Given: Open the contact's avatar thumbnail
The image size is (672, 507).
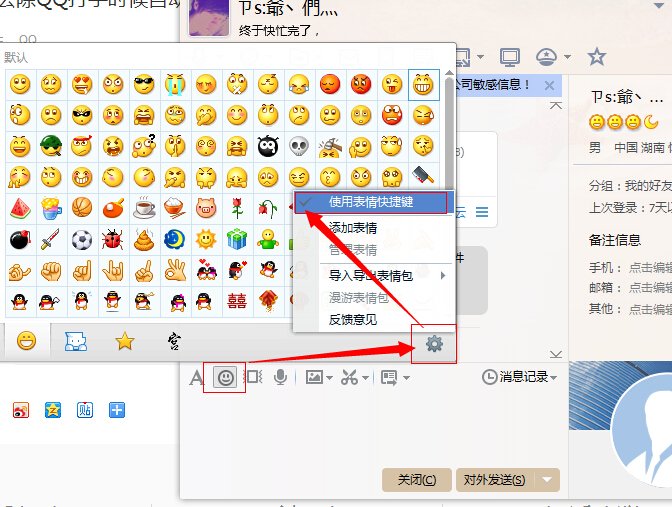Looking at the screenshot, I should (x=209, y=17).
